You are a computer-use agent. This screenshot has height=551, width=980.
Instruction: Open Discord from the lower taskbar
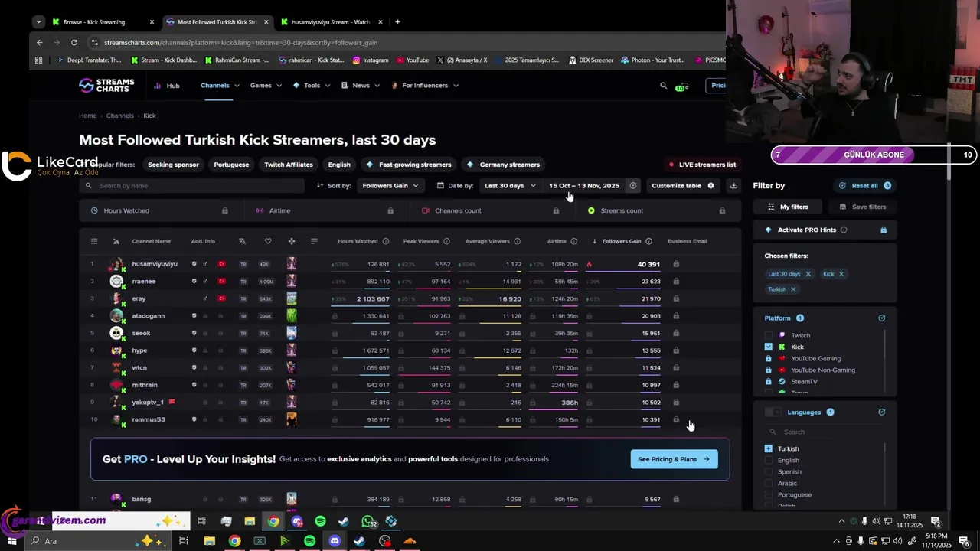click(335, 541)
